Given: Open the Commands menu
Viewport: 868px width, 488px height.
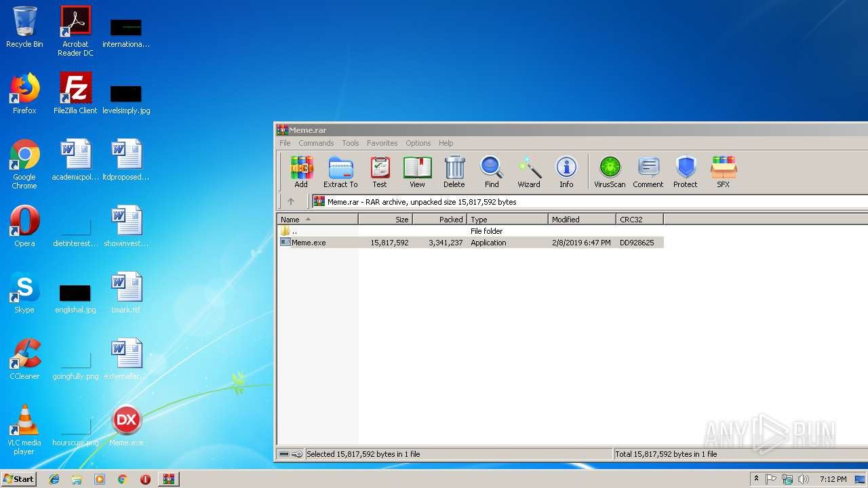Looking at the screenshot, I should 316,143.
